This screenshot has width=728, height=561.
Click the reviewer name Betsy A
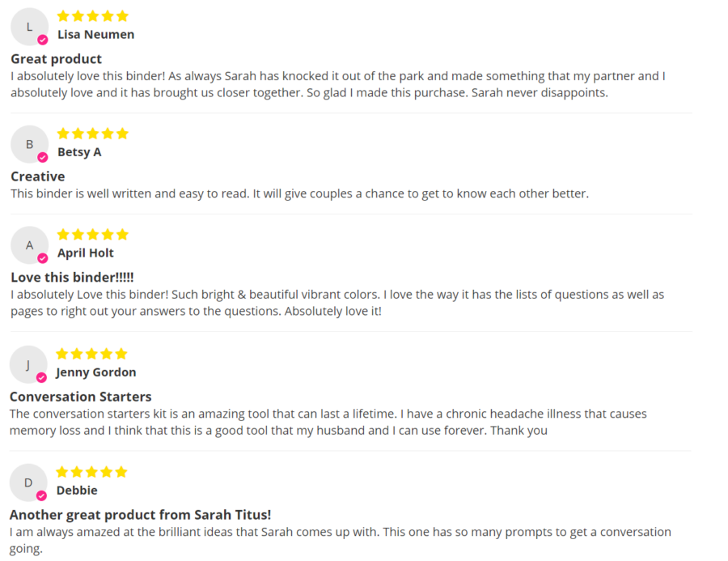79,152
